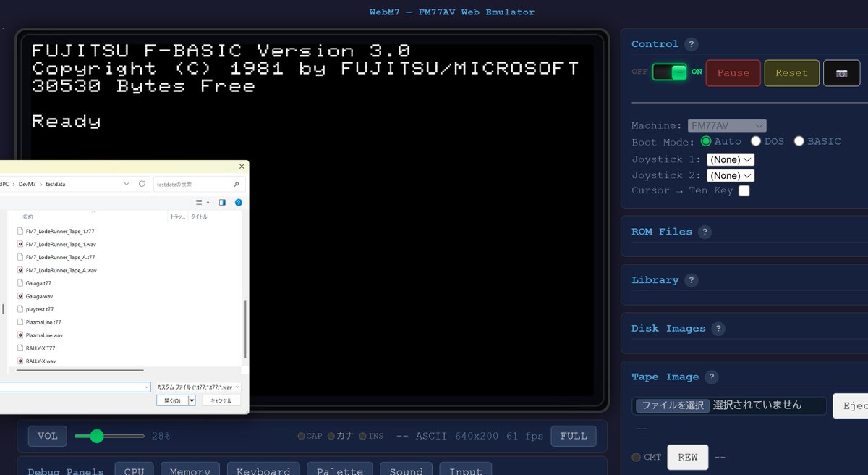Toggle the emulator power switch
The width and height of the screenshot is (868, 475).
point(670,72)
